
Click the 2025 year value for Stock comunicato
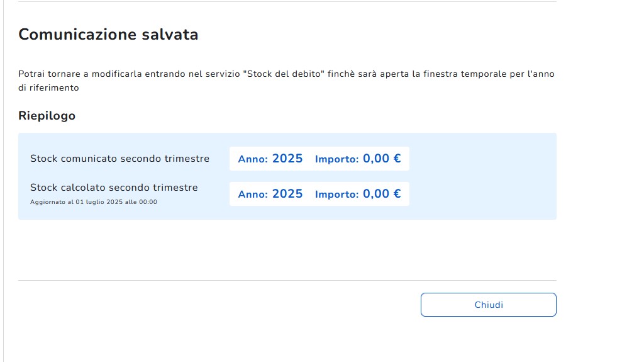[x=287, y=159]
